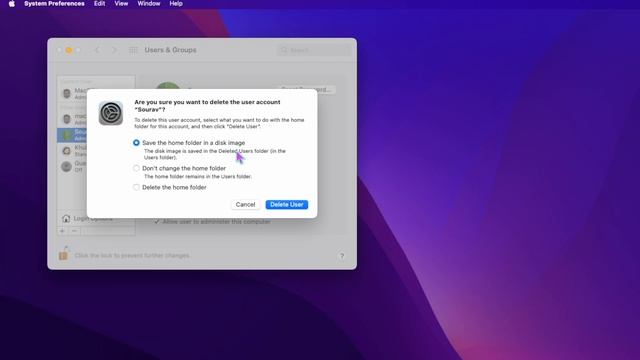Click the remove user minus button

tap(74, 231)
